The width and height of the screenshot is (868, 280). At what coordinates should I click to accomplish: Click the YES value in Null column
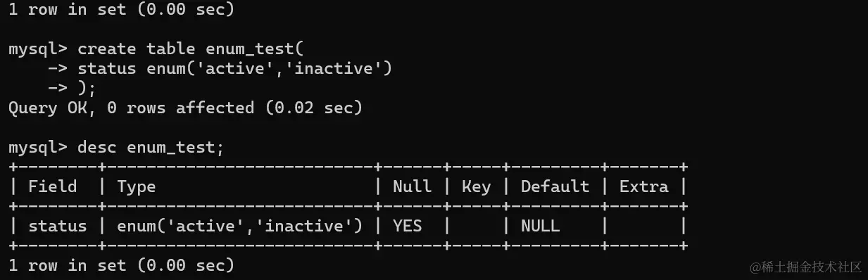click(407, 226)
